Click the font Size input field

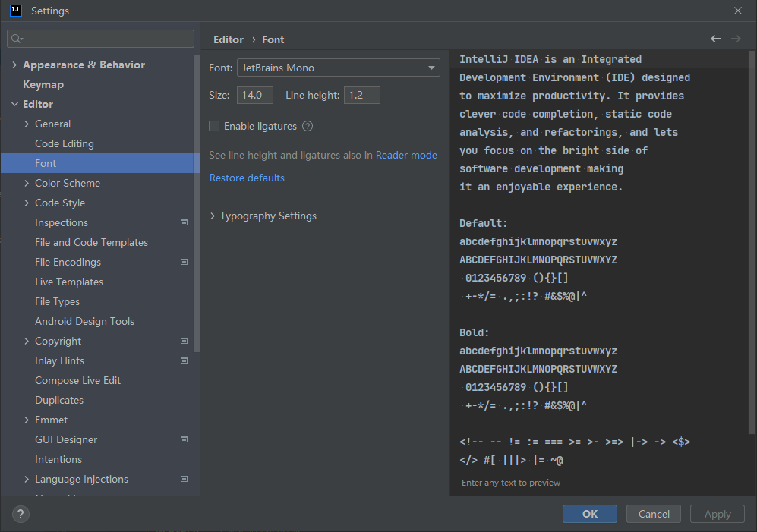(254, 96)
